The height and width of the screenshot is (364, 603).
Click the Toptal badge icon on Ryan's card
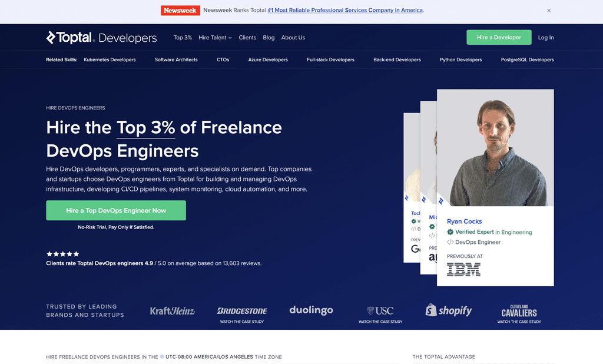tap(440, 201)
